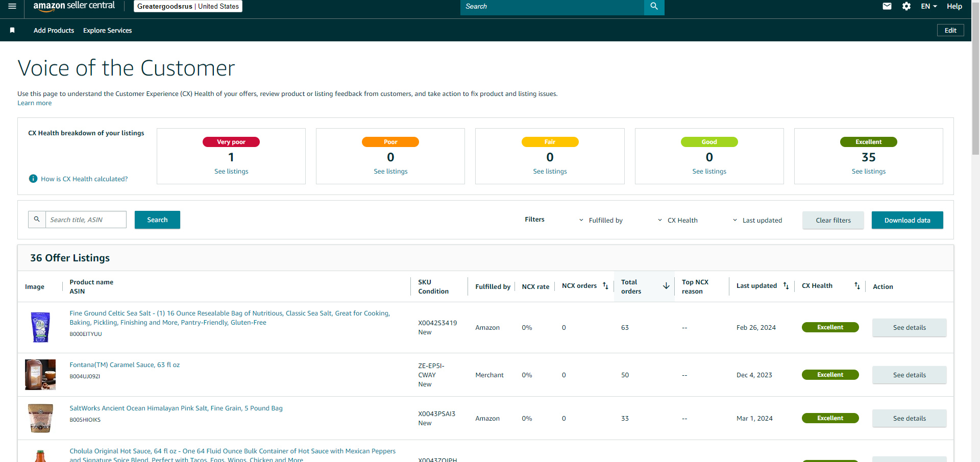Open Fontana Caramel Sauce product thumbnail

coord(40,375)
